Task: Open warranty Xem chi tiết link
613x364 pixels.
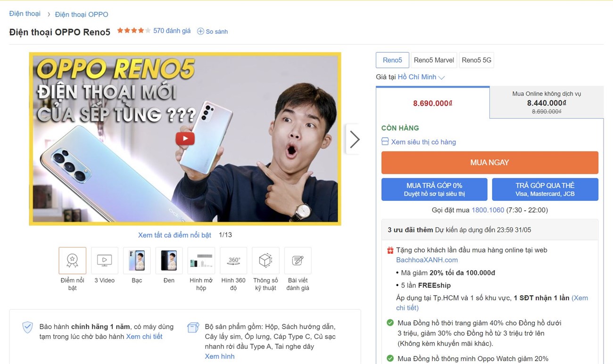Action: pyautogui.click(x=144, y=337)
